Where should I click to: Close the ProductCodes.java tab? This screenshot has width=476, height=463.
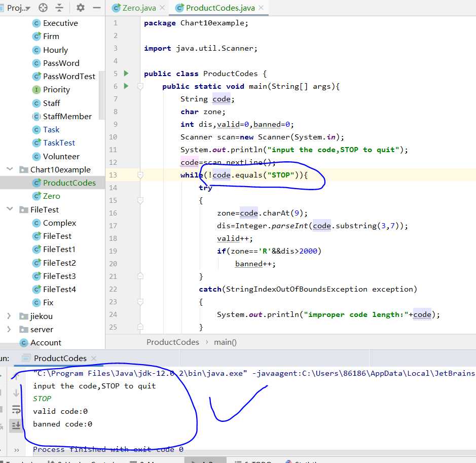click(261, 8)
